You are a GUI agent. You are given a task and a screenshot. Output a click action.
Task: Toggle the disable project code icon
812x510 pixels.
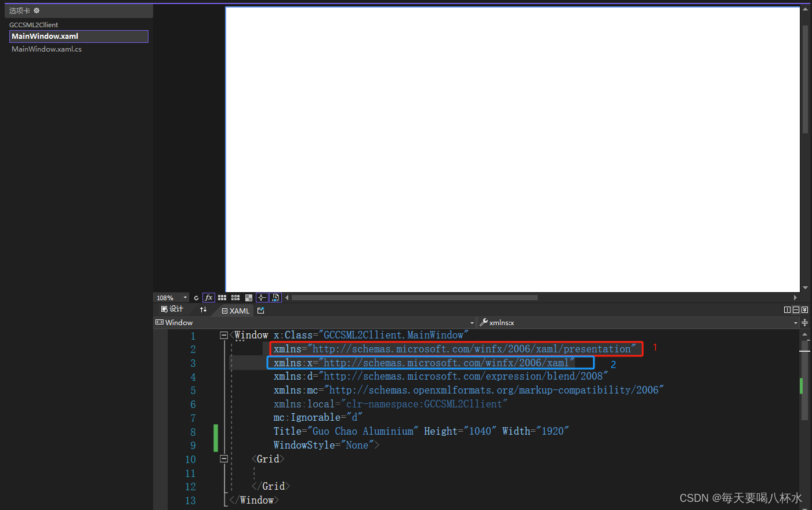(x=275, y=298)
